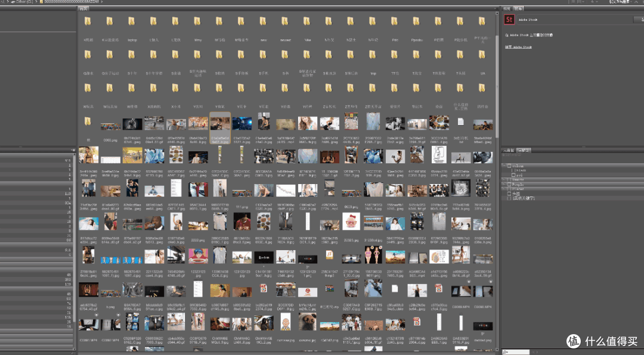Collapse the "colors" keyword group
This screenshot has width=644, height=355.
pos(504,166)
